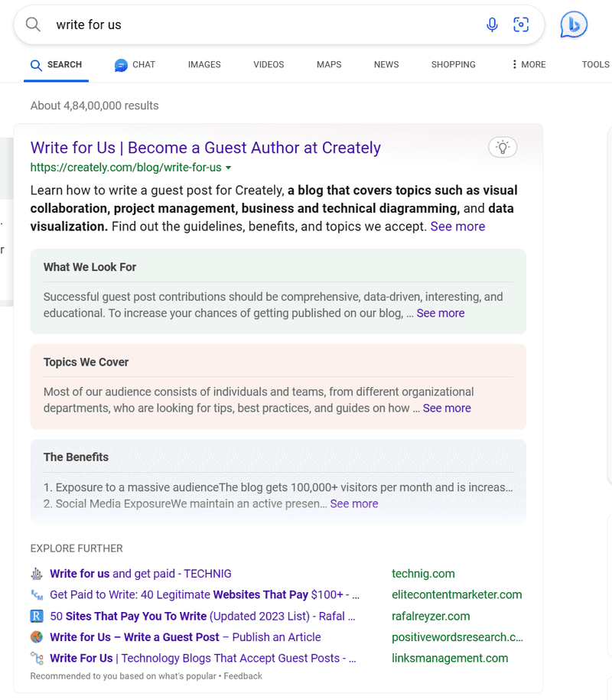Screen dimensions: 612x700
Task: Click the search box containing write for us
Action: coord(260,24)
